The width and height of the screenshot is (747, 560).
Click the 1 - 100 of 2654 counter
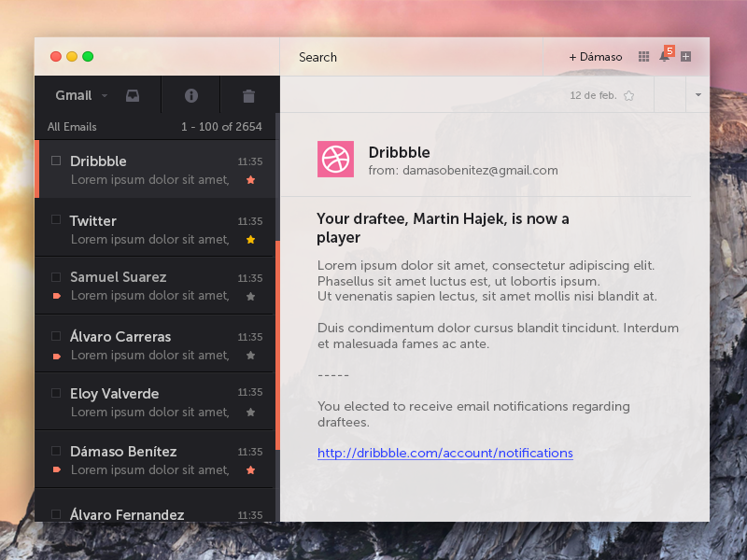(x=221, y=127)
